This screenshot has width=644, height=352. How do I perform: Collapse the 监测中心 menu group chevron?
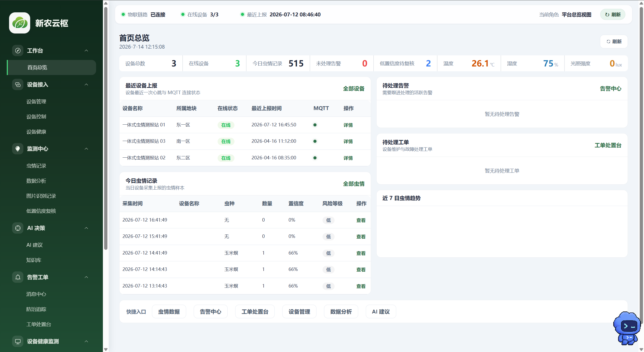(x=86, y=149)
